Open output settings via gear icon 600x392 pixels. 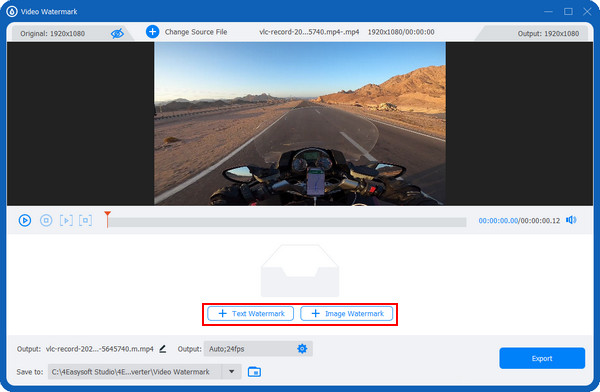(x=302, y=349)
